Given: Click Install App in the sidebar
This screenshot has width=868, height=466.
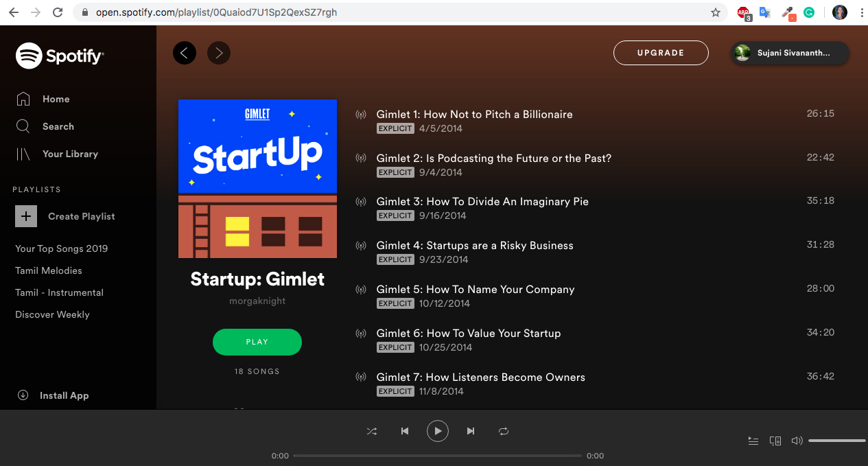Looking at the screenshot, I should pos(53,395).
